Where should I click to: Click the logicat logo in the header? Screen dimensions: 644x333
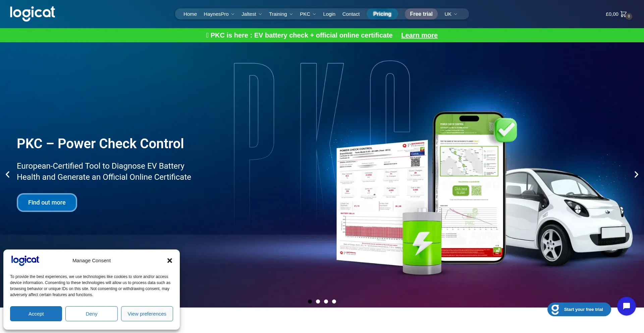coord(33,14)
